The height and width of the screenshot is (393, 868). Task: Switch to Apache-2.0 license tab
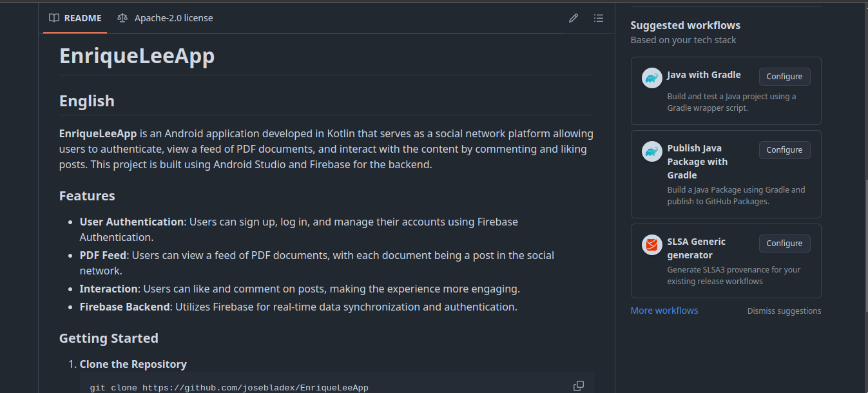[166, 18]
